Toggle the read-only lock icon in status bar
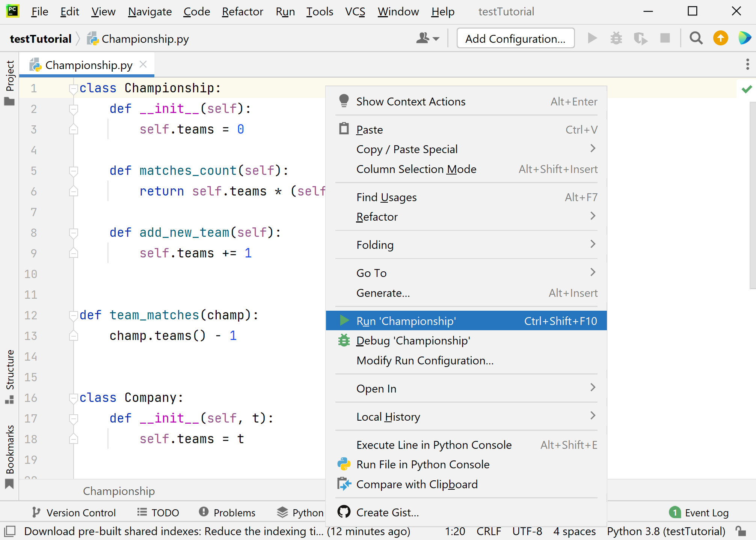Viewport: 756px width, 540px height. tap(741, 531)
